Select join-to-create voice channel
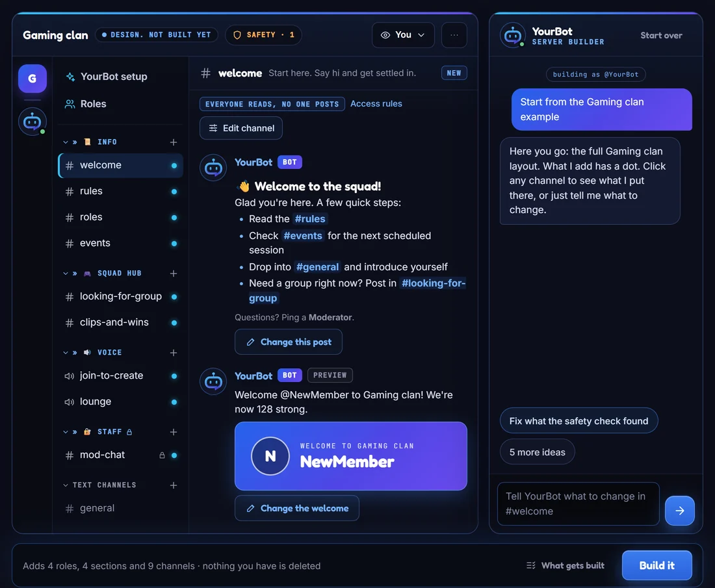The image size is (715, 588). click(121, 376)
